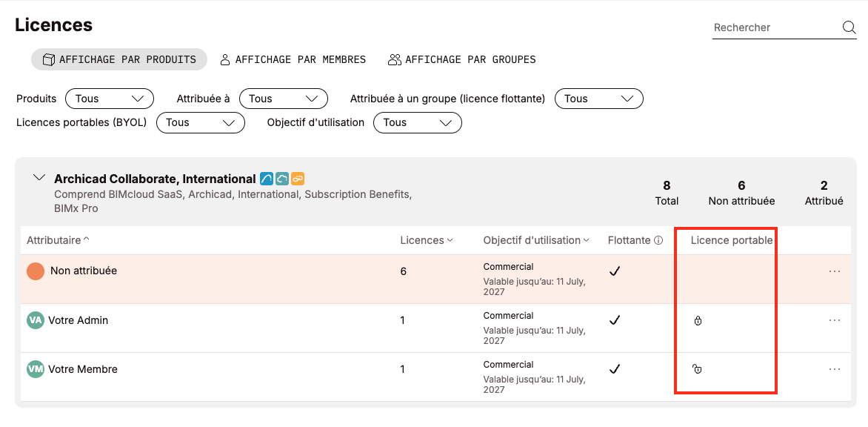The height and width of the screenshot is (427, 868).
Task: Collapse the Archicad Collaborate, International section
Action: (39, 178)
